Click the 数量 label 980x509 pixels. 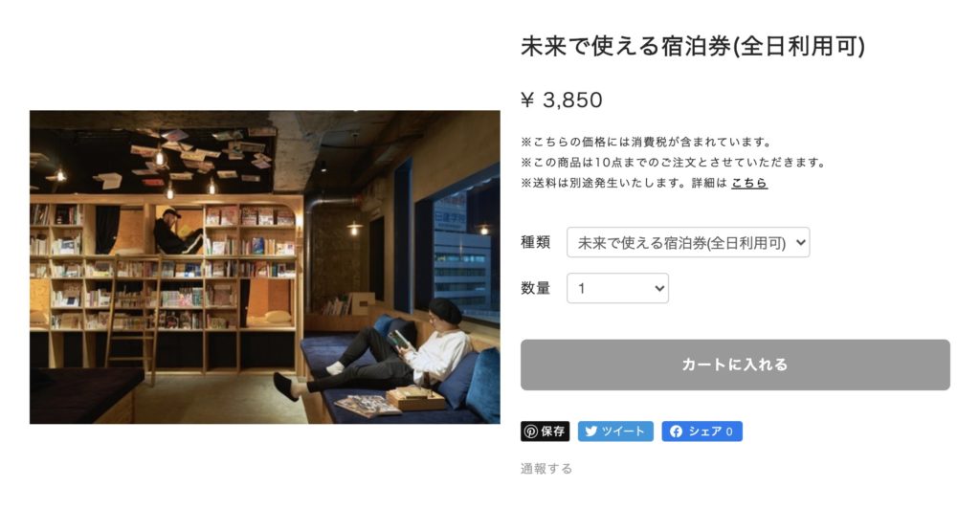coord(536,288)
